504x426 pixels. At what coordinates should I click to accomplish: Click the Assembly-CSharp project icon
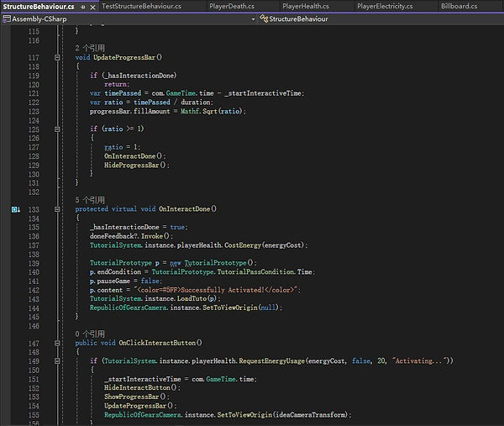point(7,19)
